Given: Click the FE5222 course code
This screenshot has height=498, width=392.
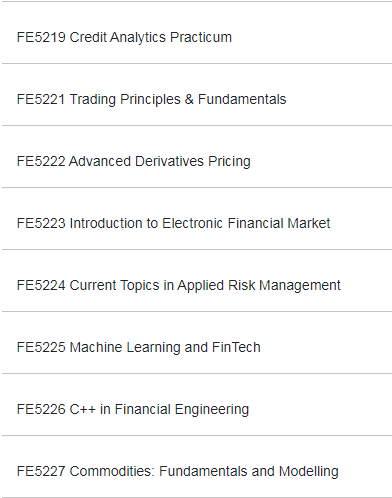Looking at the screenshot, I should click(41, 161).
